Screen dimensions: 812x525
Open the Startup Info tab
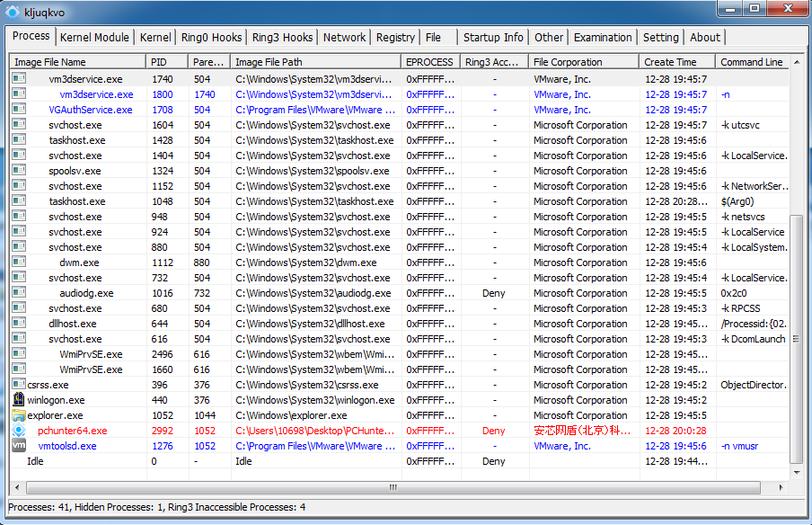pos(493,38)
